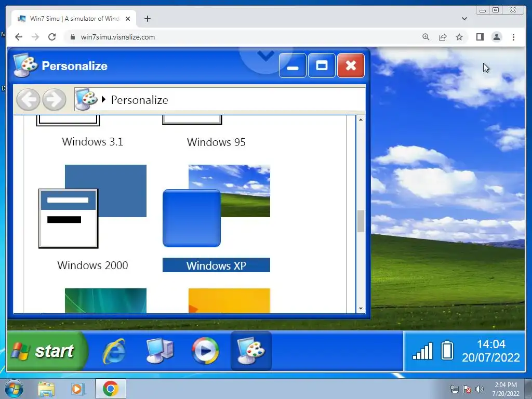Click Personalize title bar palette icon
Screen dimensions: 532x399
click(25, 65)
